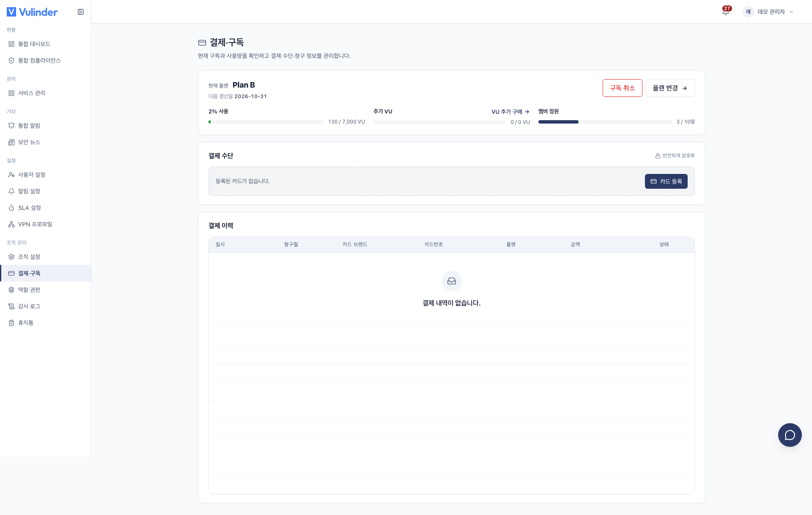
Task: Open the notifications bell with 27 badge
Action: pos(726,11)
